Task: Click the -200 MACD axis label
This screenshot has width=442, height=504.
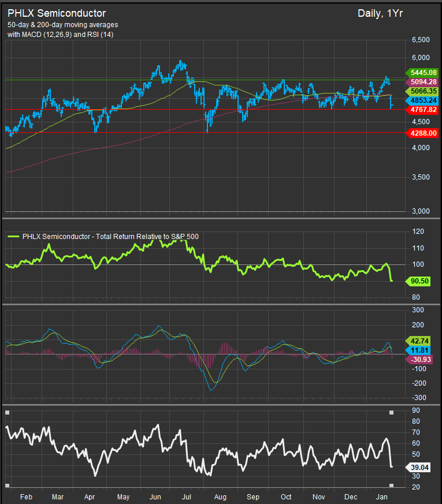Action: coord(418,383)
